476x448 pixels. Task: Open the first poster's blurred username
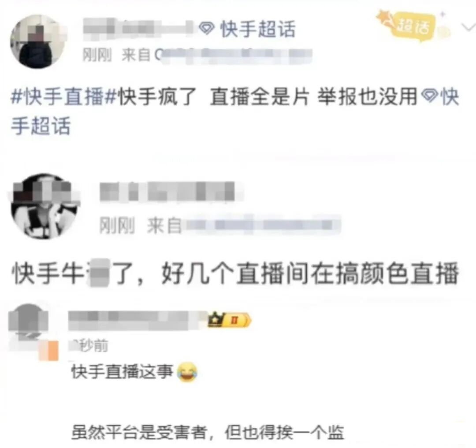[138, 29]
